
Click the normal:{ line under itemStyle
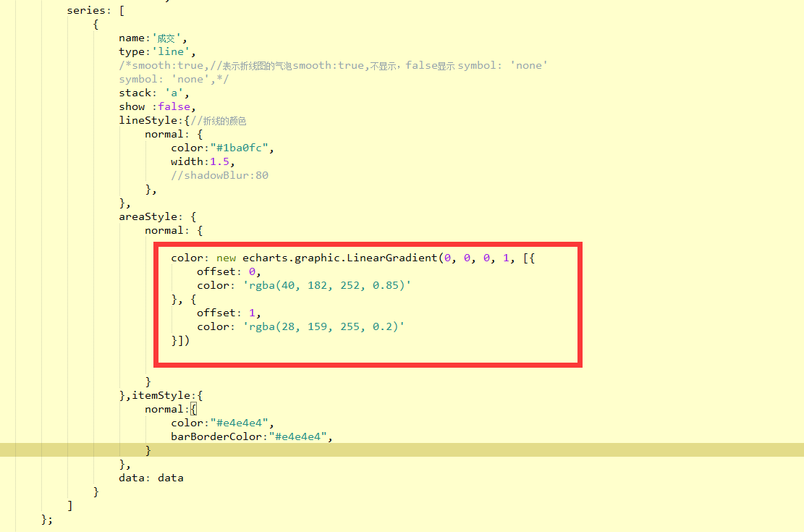171,410
